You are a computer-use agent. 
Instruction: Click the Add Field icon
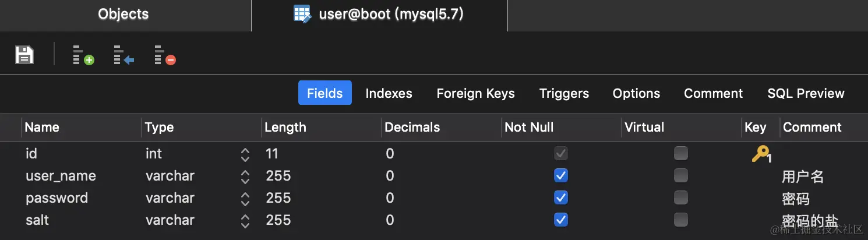tap(83, 55)
